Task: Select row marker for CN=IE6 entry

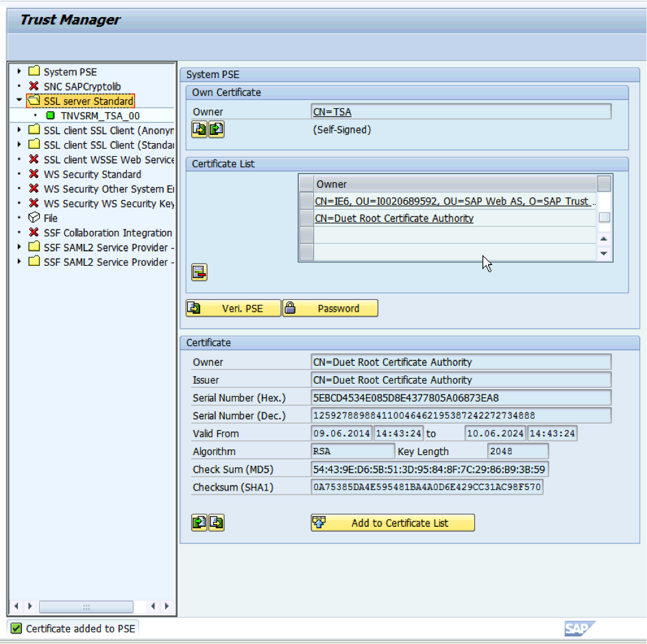Action: coord(306,201)
